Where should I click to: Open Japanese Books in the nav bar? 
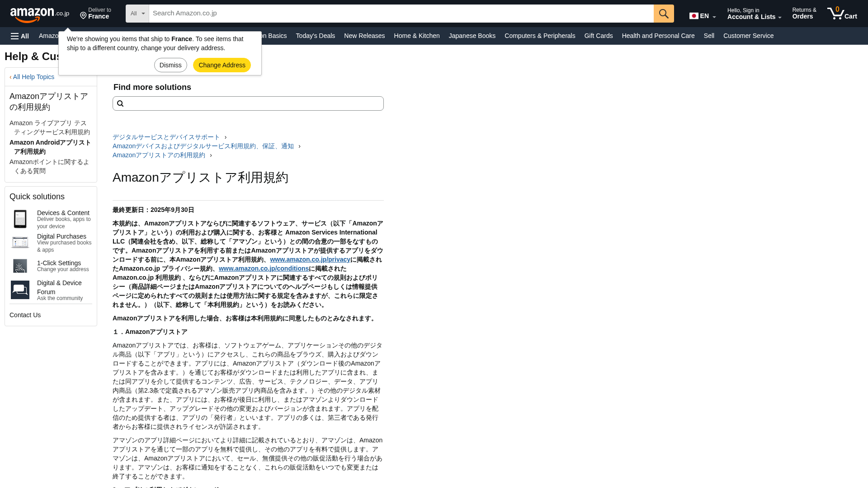click(472, 36)
